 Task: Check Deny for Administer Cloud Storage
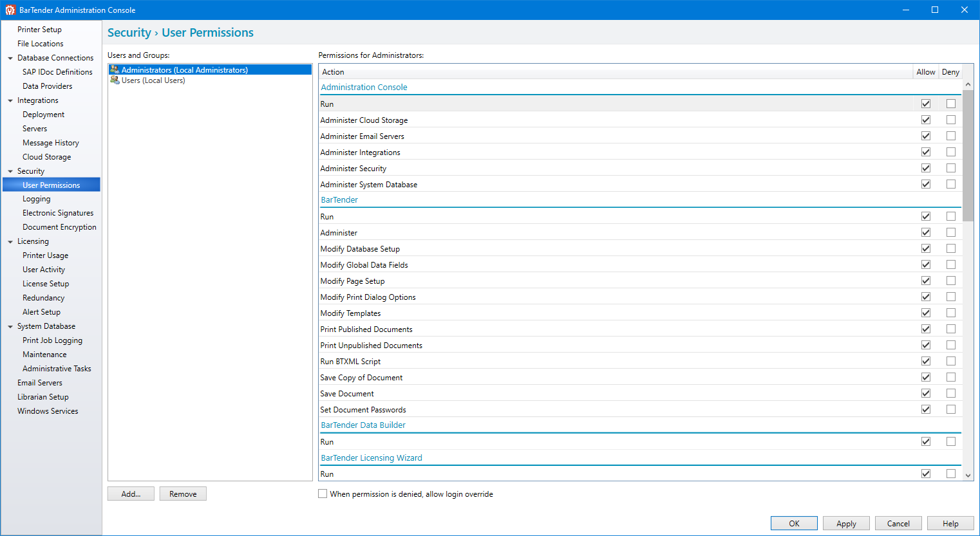click(950, 120)
